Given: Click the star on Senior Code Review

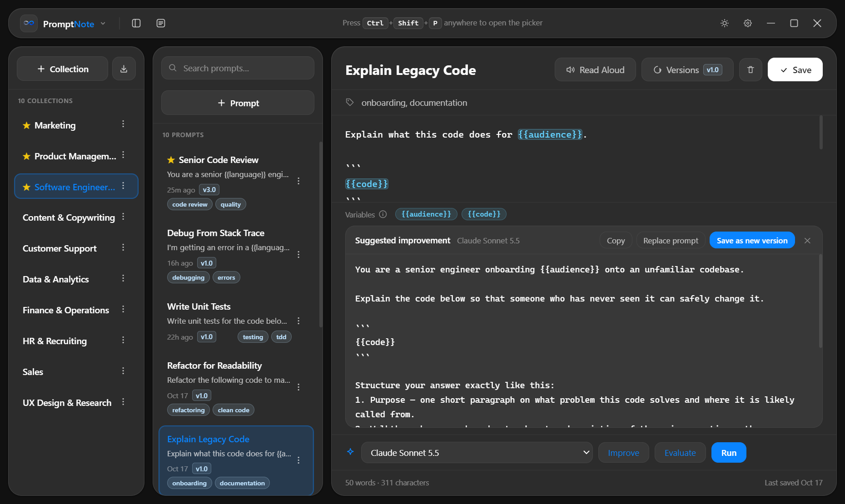Looking at the screenshot, I should pos(171,160).
